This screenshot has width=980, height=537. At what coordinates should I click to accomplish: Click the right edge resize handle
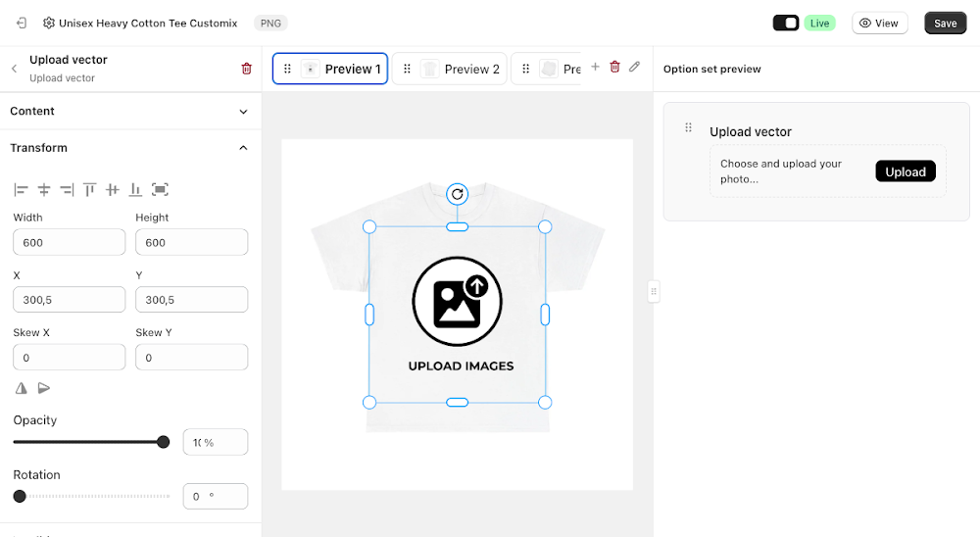[x=545, y=315]
